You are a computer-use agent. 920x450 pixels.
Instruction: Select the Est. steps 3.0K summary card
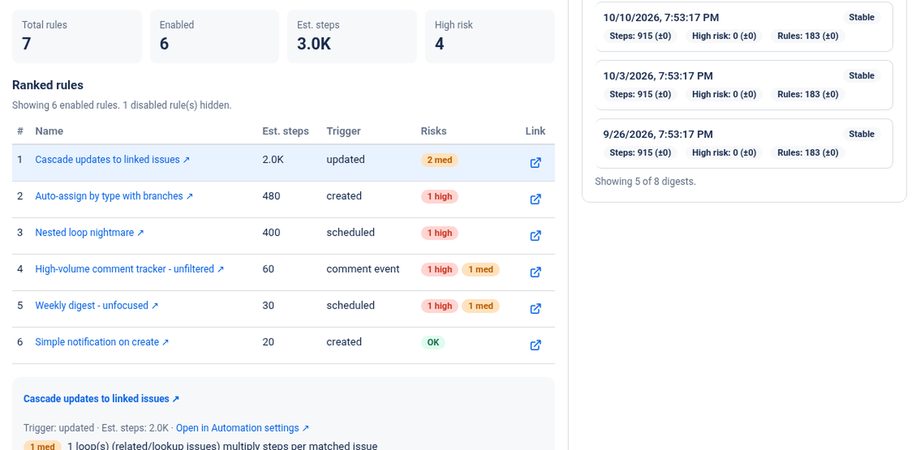352,36
